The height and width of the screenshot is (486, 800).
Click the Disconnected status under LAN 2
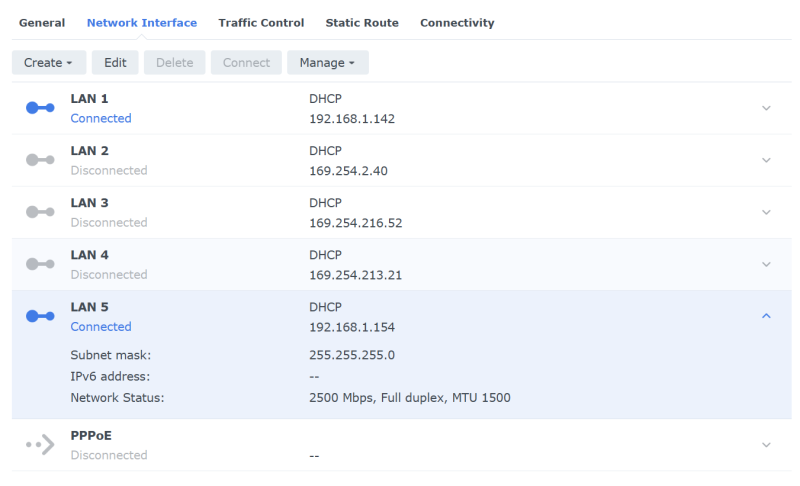pos(109,170)
